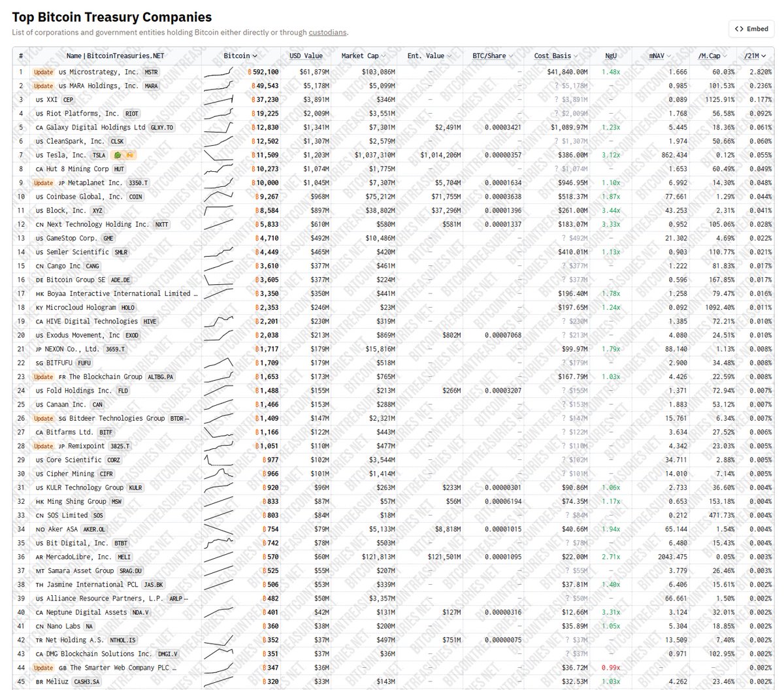Click the CEP ticker tag

[69, 100]
